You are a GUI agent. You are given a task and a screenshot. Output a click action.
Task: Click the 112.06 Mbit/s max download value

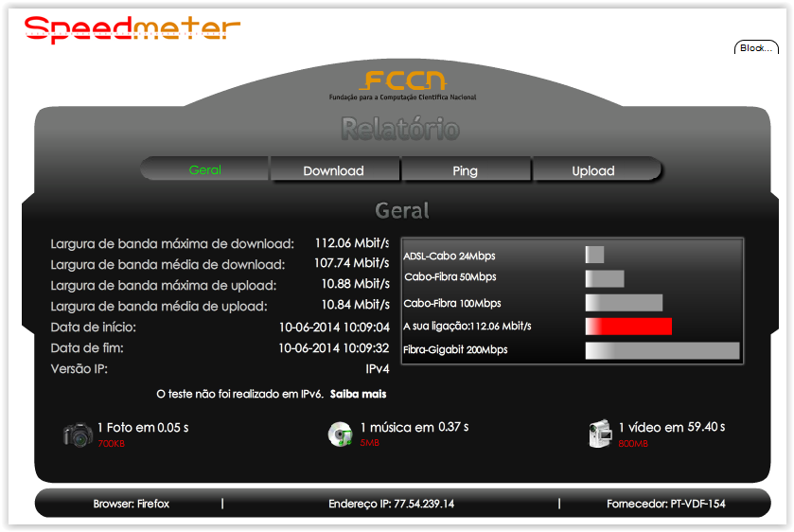[x=352, y=243]
